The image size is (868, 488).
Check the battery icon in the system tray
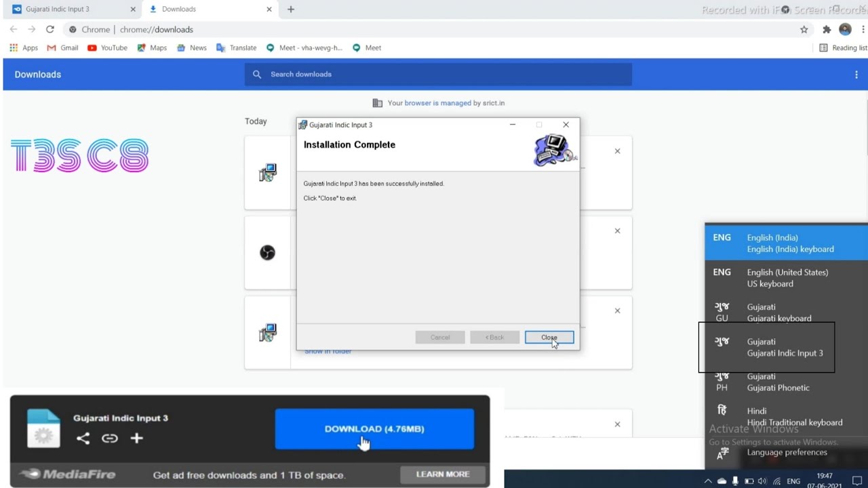749,481
